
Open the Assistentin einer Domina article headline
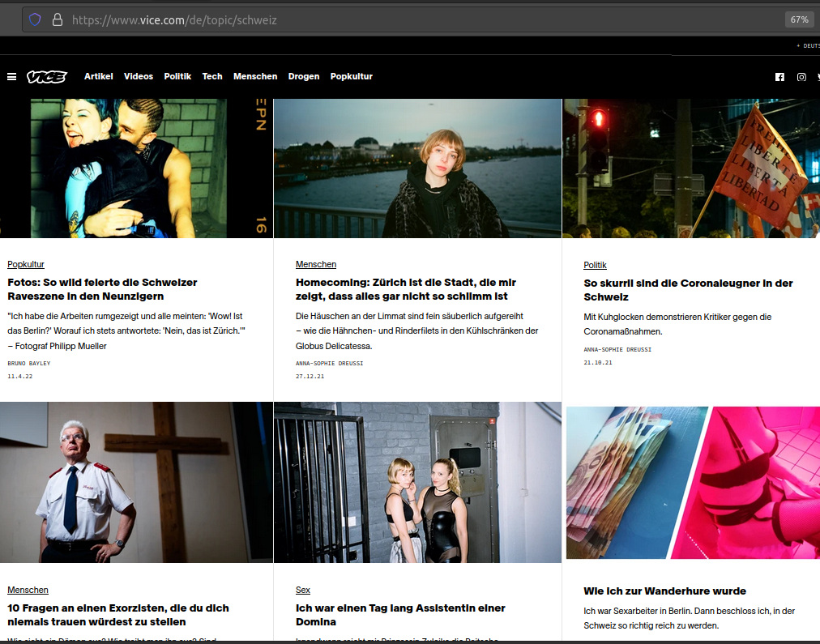[x=400, y=615]
